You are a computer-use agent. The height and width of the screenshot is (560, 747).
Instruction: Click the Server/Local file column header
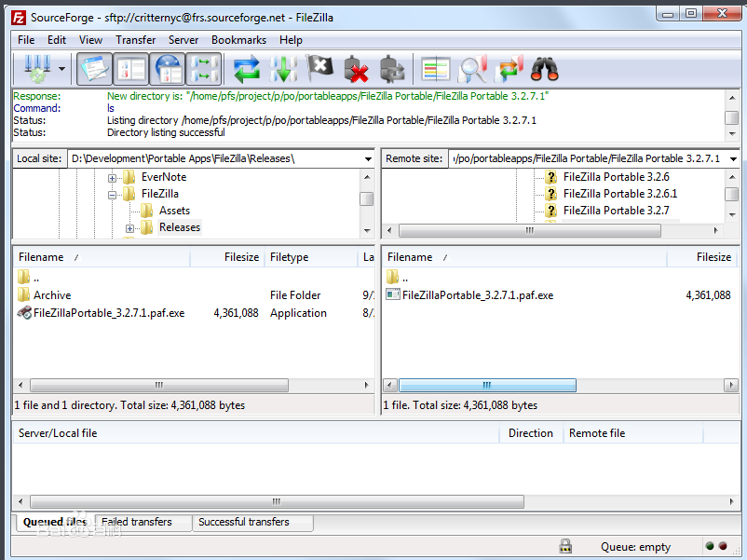tap(256, 433)
